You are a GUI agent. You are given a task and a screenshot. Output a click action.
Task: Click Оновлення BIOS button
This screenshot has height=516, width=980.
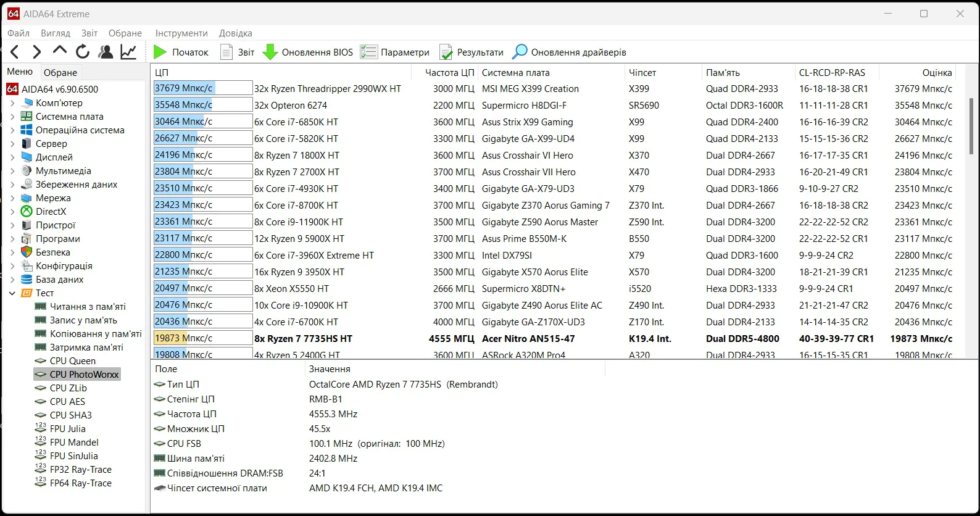pyautogui.click(x=308, y=52)
